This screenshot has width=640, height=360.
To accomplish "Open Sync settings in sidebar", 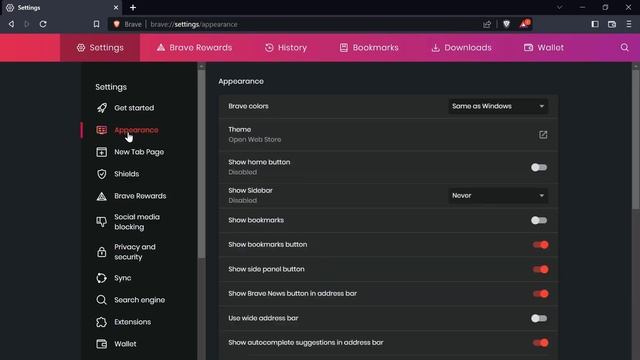I will click(x=122, y=278).
